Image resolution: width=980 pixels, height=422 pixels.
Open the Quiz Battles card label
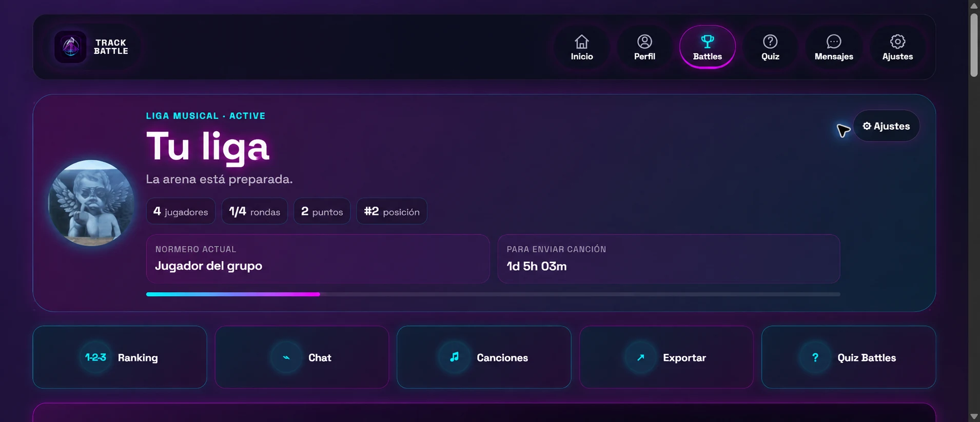[x=867, y=357]
